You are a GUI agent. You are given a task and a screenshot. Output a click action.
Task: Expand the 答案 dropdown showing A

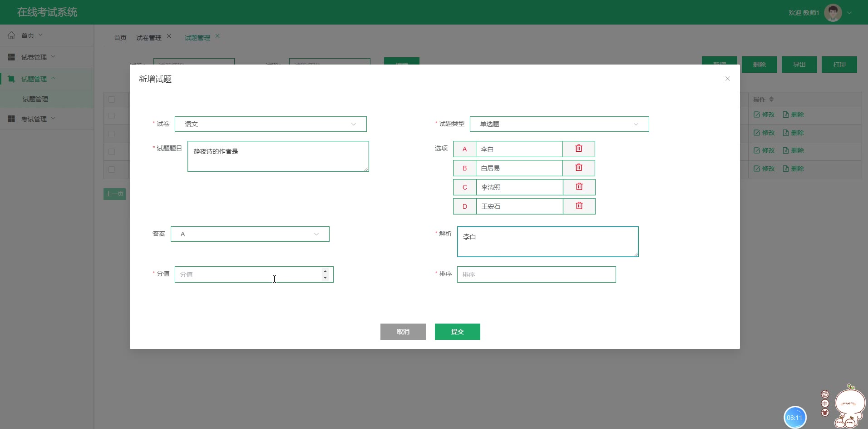pyautogui.click(x=250, y=234)
